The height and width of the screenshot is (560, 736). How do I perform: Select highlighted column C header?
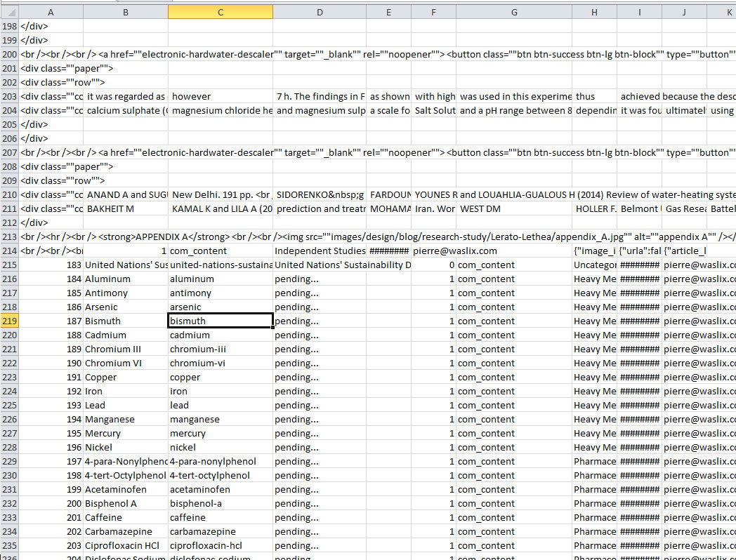[220, 12]
